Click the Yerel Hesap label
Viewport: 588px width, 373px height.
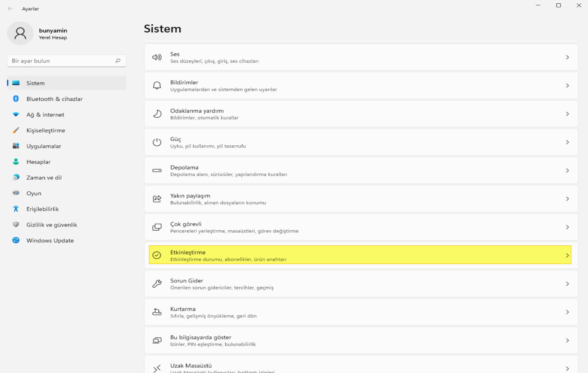(53, 38)
